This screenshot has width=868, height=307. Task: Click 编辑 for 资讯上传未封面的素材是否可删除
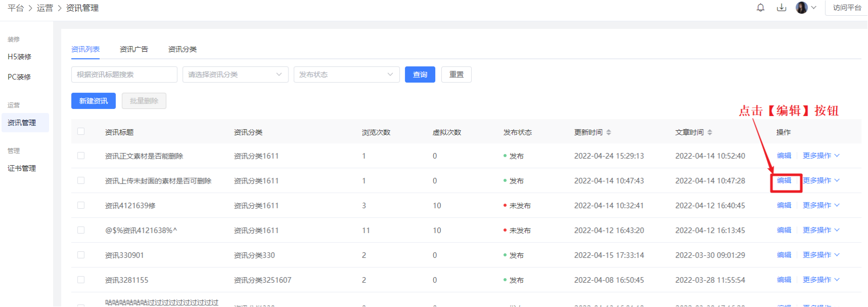(x=784, y=180)
